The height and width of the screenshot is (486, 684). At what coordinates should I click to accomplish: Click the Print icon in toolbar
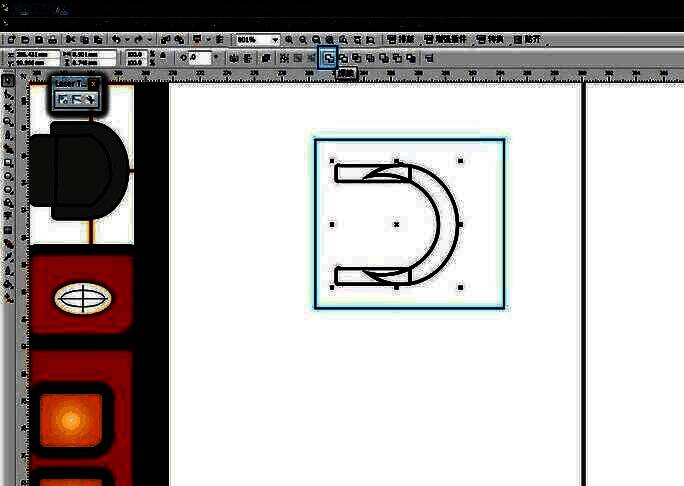point(51,39)
